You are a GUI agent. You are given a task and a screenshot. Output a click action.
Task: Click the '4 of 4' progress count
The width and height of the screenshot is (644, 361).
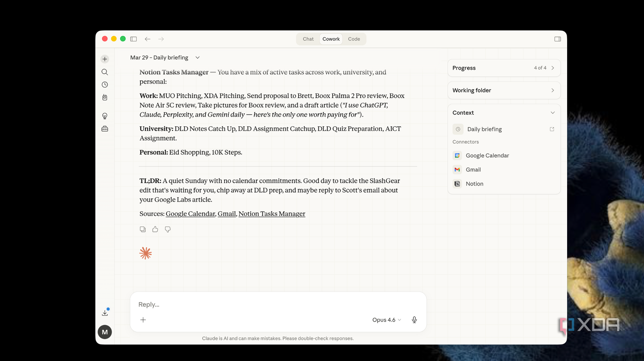[x=540, y=68]
